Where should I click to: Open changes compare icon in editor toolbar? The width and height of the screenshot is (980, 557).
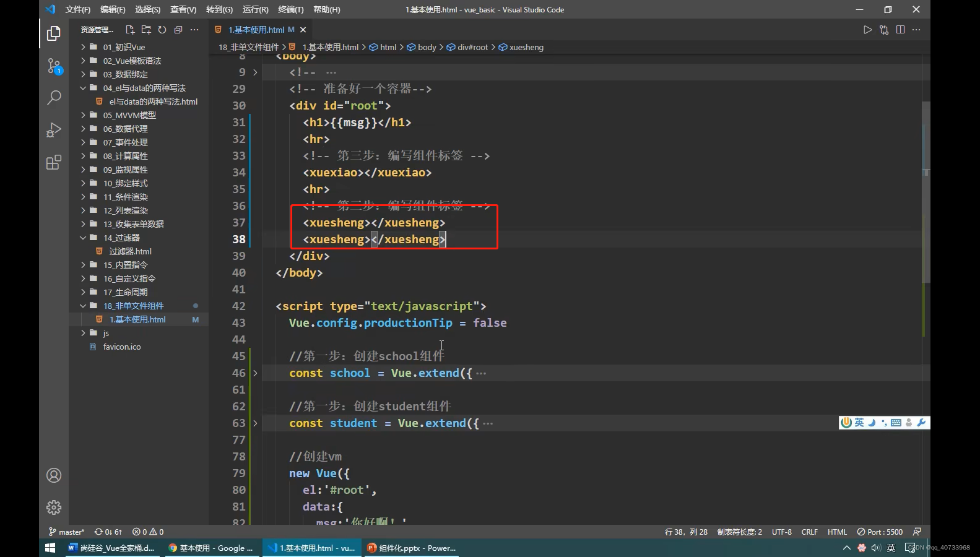pyautogui.click(x=884, y=30)
